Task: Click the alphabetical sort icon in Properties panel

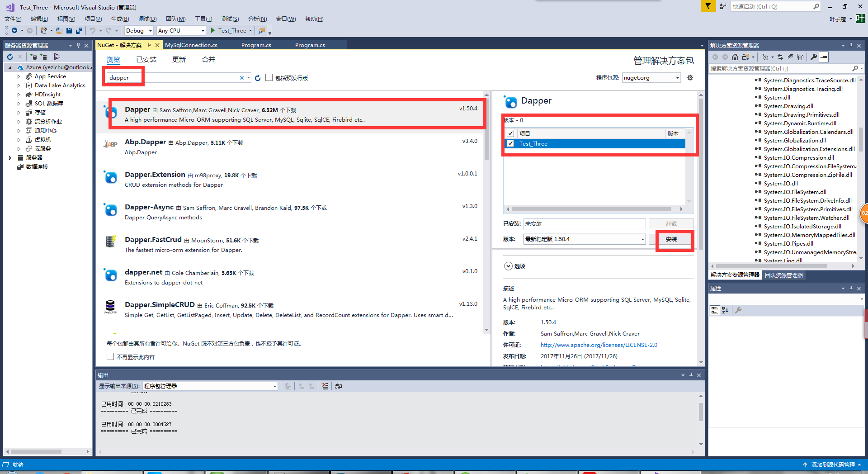Action: coord(725,310)
